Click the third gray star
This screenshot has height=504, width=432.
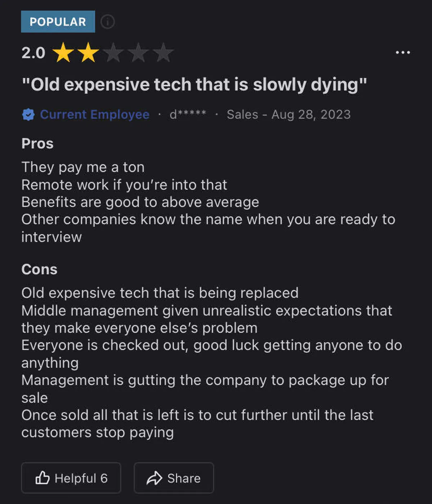[113, 53]
